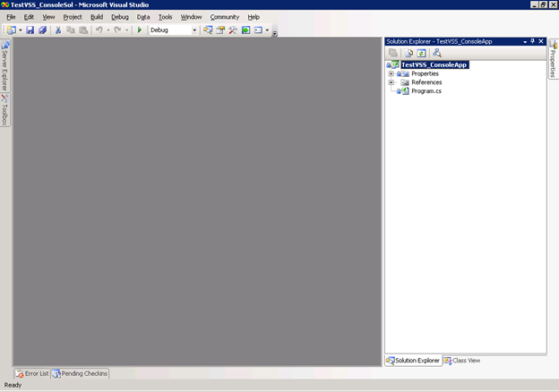Open the collapsed Toolbox side tab

(5, 110)
